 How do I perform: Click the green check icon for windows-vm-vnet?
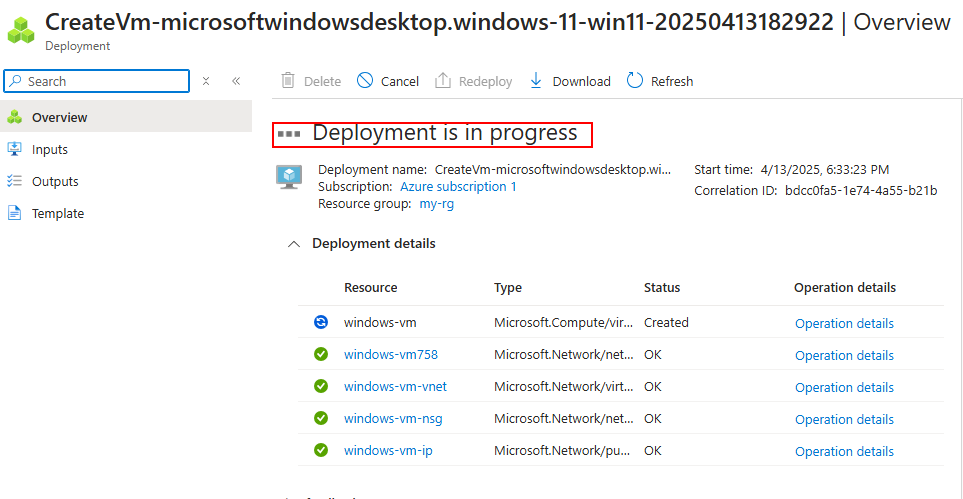321,386
